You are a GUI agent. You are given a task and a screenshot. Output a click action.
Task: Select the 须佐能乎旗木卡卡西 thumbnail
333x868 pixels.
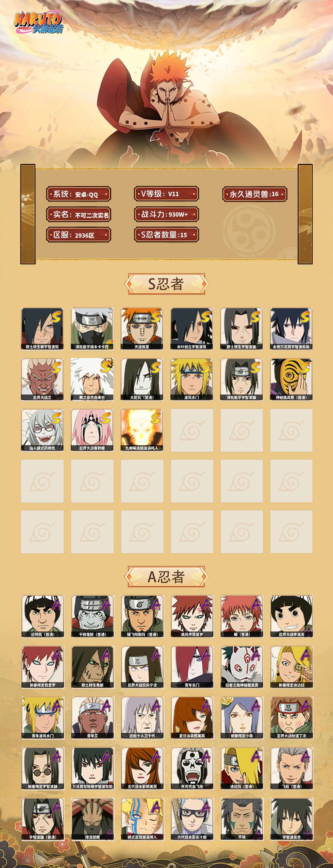(92, 329)
